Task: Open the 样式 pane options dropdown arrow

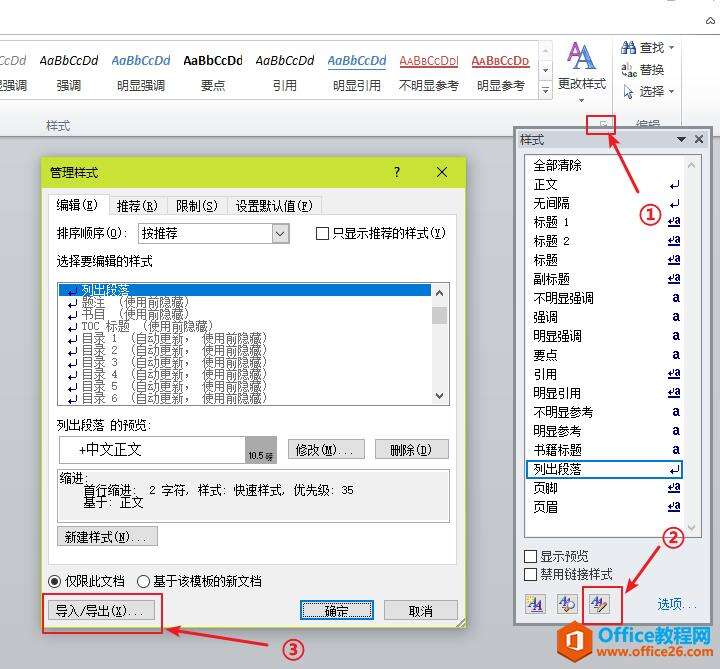Action: tap(681, 139)
